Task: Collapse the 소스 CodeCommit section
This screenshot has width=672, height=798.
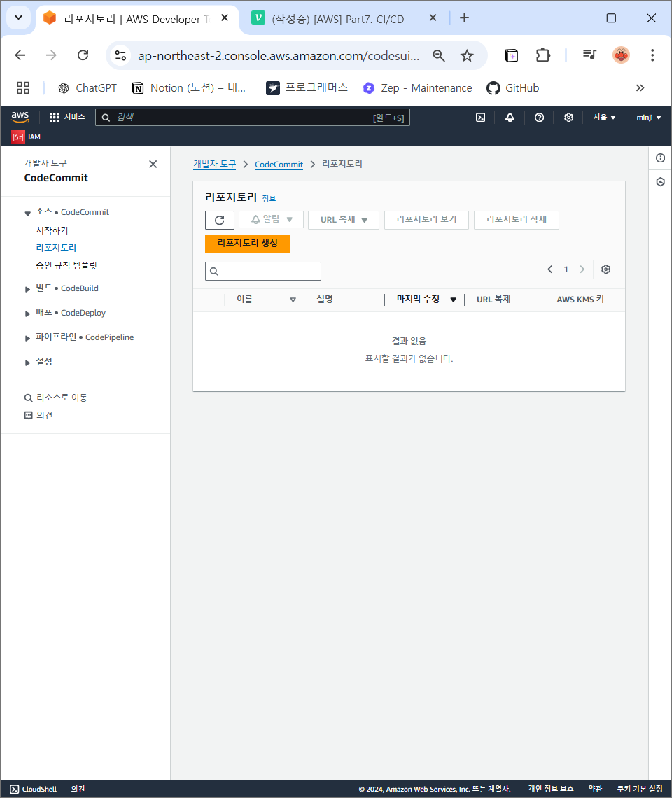Action: (x=27, y=213)
